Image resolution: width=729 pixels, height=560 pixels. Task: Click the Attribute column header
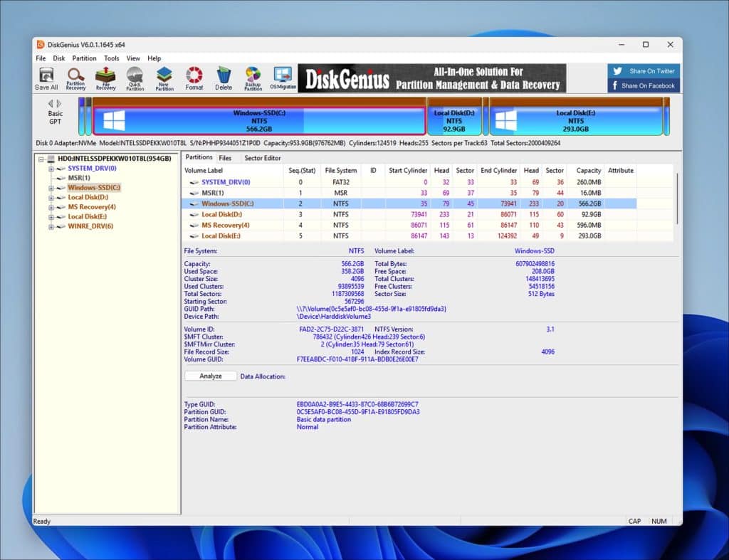click(621, 171)
